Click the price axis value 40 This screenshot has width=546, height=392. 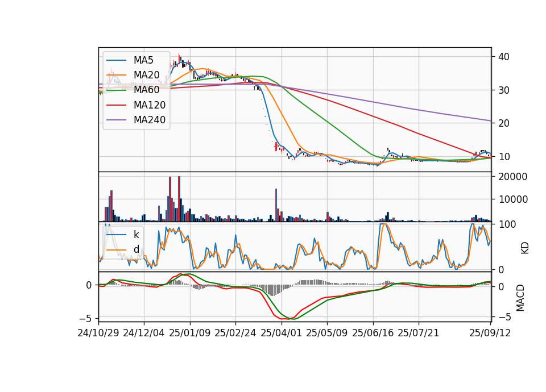504,57
